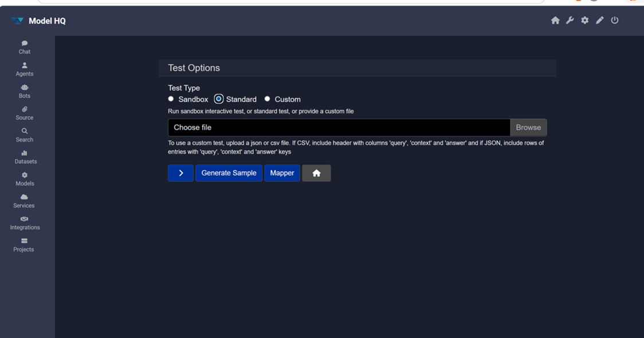This screenshot has width=644, height=338.
Task: Navigate to Source in the sidebar
Action: coord(24,113)
